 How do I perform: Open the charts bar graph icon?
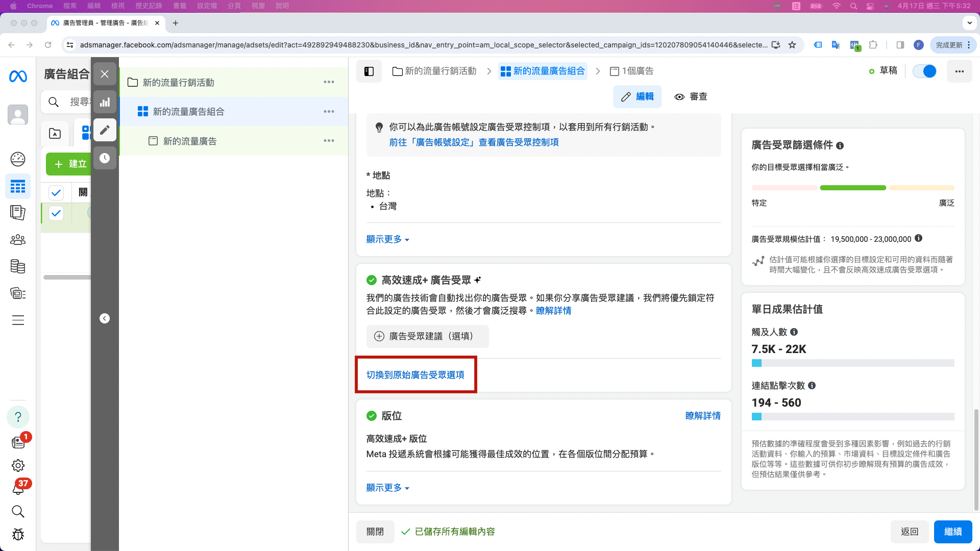pos(105,102)
